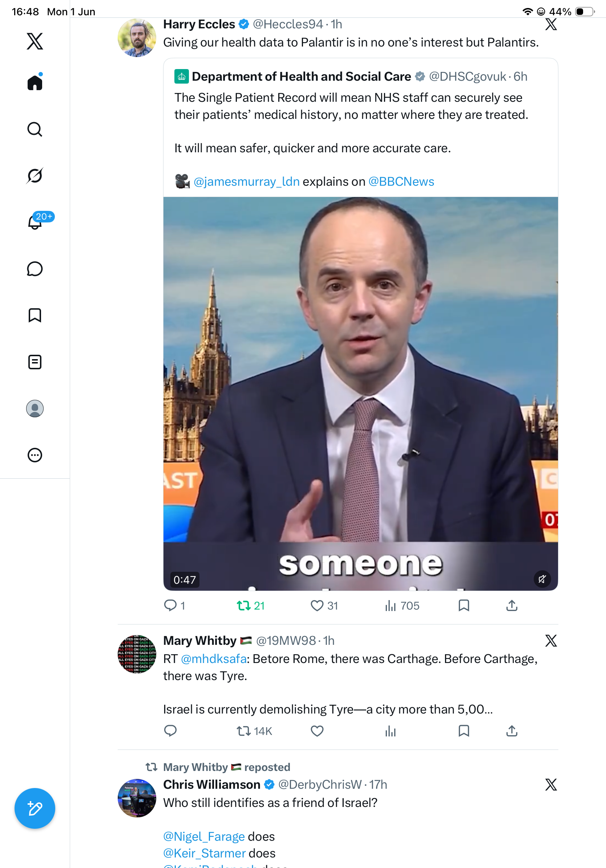The width and height of the screenshot is (606, 868).
Task: Open Grok actions on Chris Williamson's post
Action: click(x=551, y=784)
